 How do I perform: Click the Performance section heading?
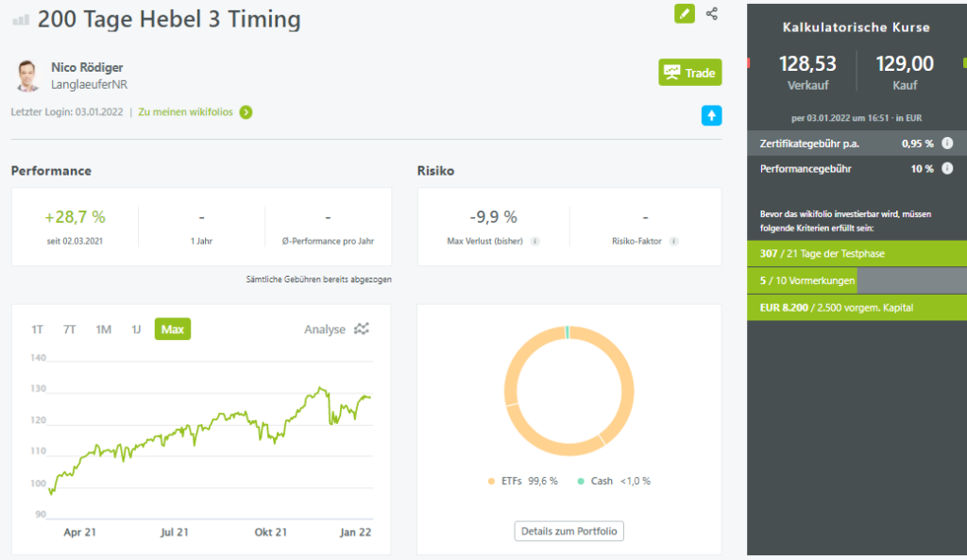[51, 171]
